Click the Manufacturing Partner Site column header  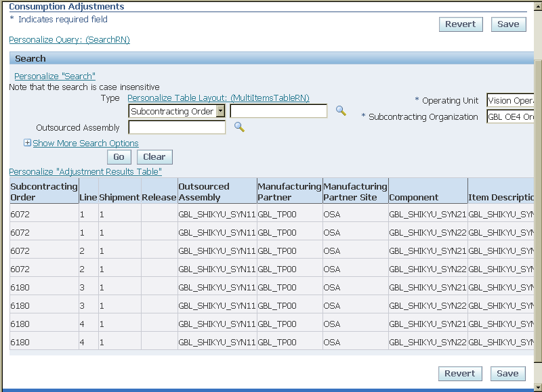coord(355,192)
